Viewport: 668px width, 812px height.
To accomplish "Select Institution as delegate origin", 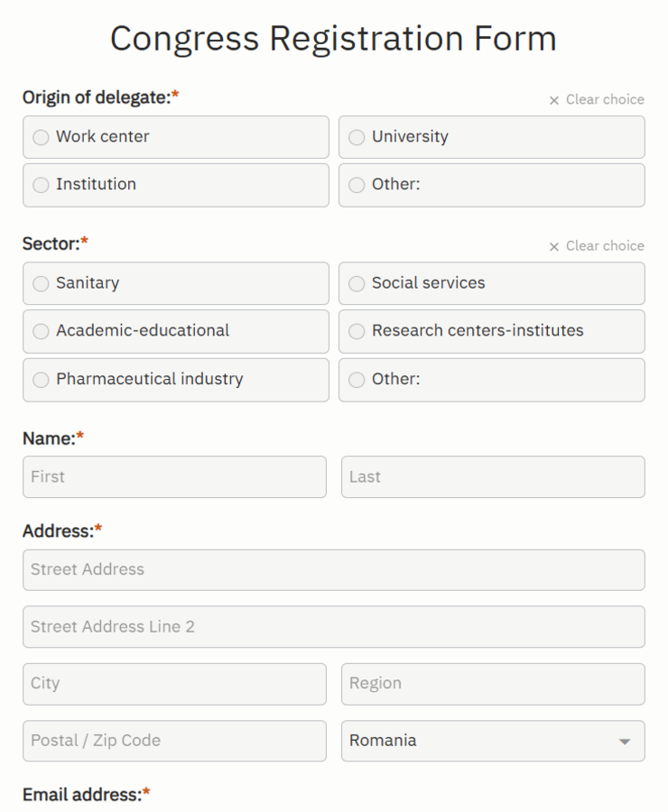I will (40, 185).
